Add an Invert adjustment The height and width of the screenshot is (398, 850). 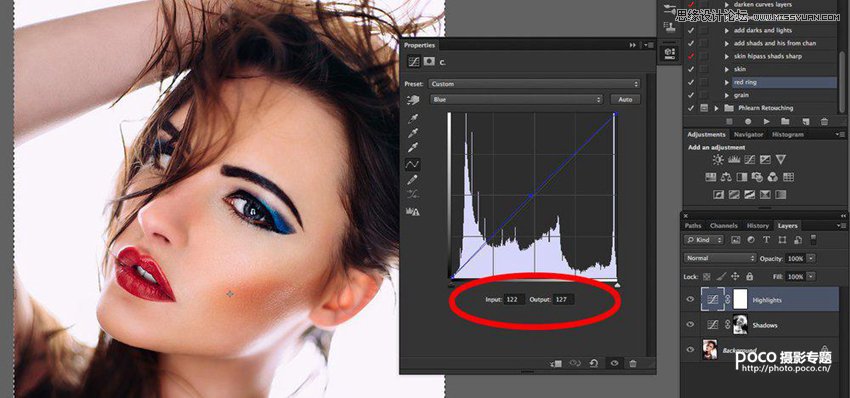pos(718,194)
